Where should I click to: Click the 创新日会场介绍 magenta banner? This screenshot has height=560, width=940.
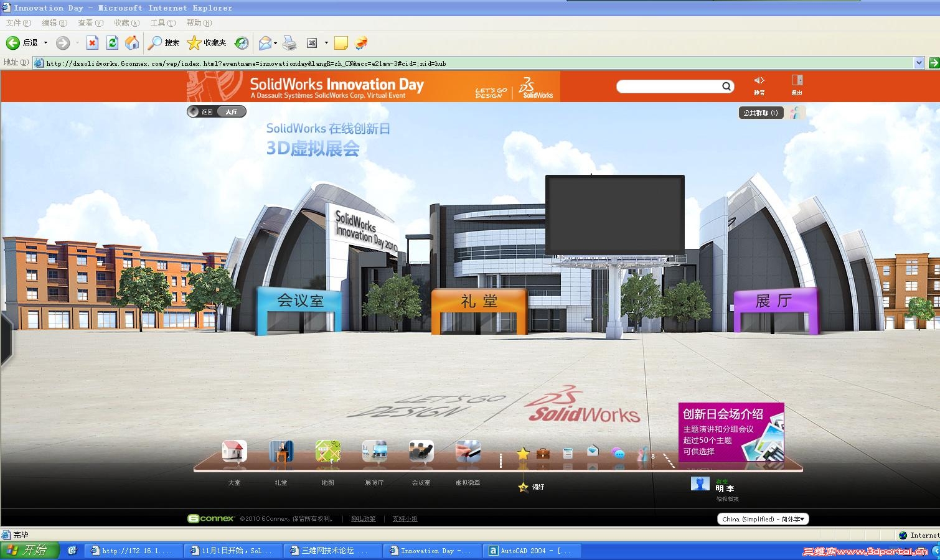pyautogui.click(x=731, y=432)
